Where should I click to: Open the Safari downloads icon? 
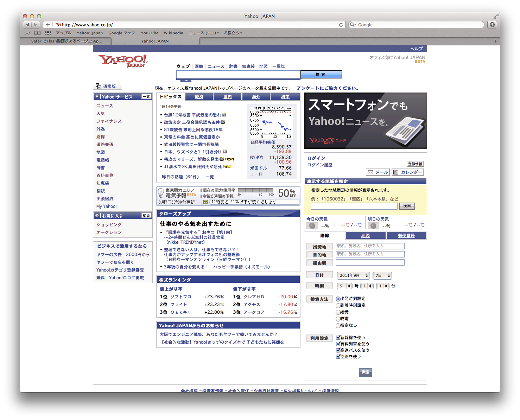pos(492,25)
